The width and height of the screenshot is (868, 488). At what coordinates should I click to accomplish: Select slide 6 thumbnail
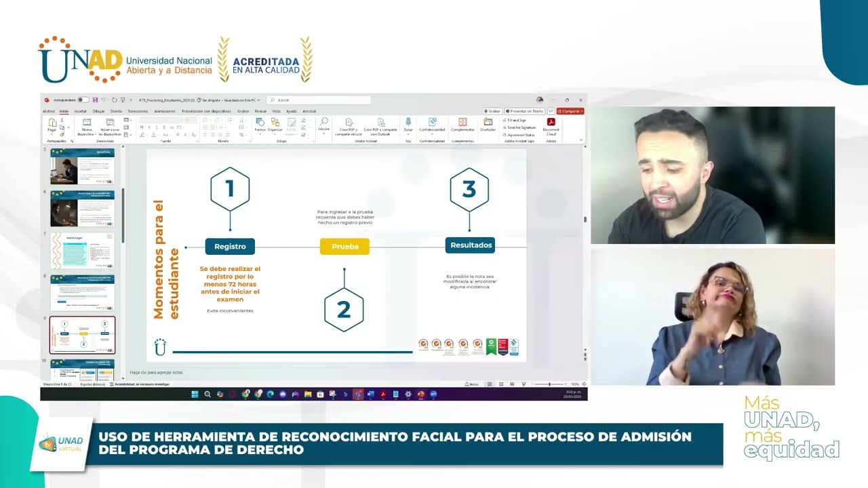coord(82,209)
